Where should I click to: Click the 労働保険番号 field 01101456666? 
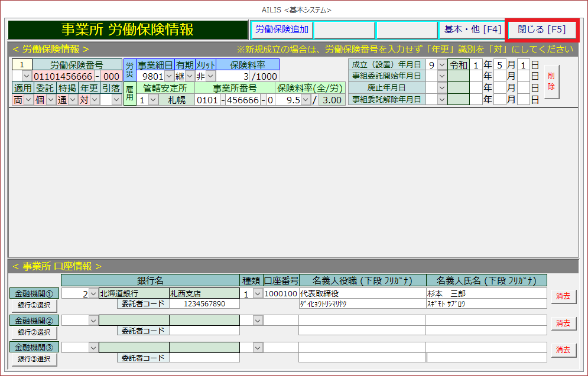[63, 76]
